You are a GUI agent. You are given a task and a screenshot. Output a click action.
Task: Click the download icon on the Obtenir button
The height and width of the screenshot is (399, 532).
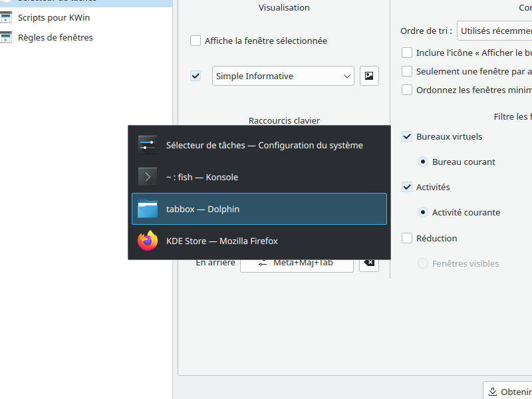tap(493, 391)
